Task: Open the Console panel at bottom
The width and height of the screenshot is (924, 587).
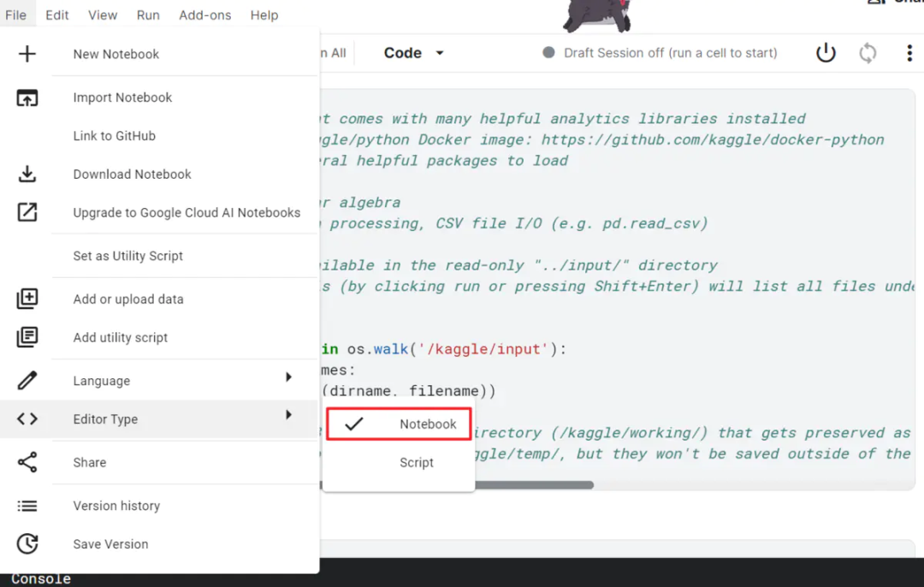Action: tap(41, 579)
